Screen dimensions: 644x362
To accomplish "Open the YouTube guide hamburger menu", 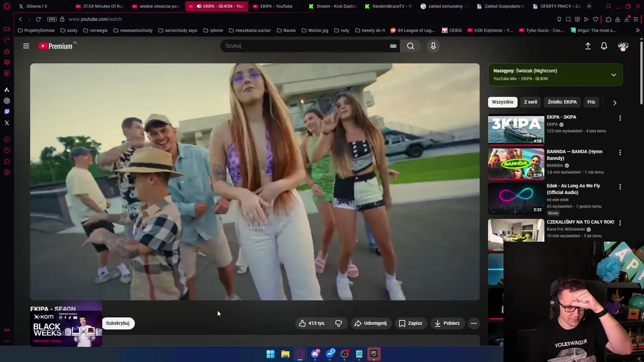I will pos(26,46).
